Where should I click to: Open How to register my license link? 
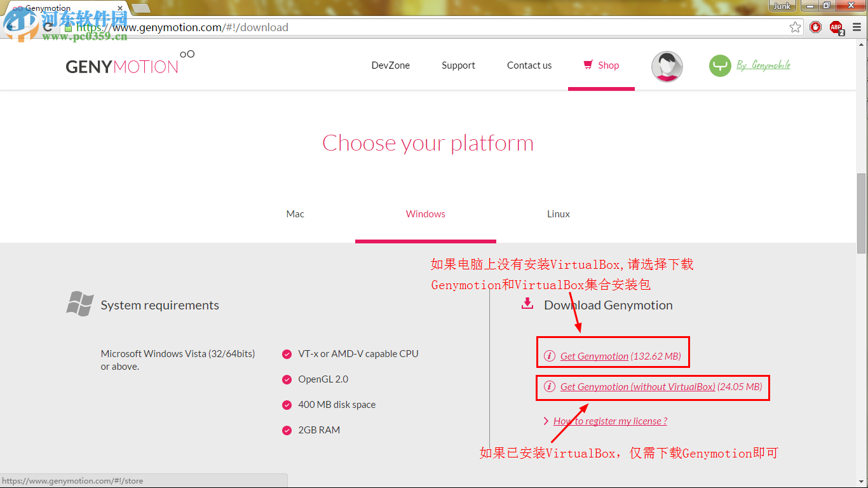point(610,421)
